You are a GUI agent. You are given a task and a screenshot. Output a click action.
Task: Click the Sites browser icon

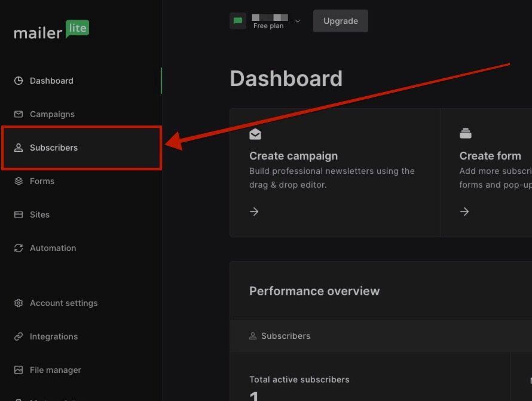(x=19, y=215)
